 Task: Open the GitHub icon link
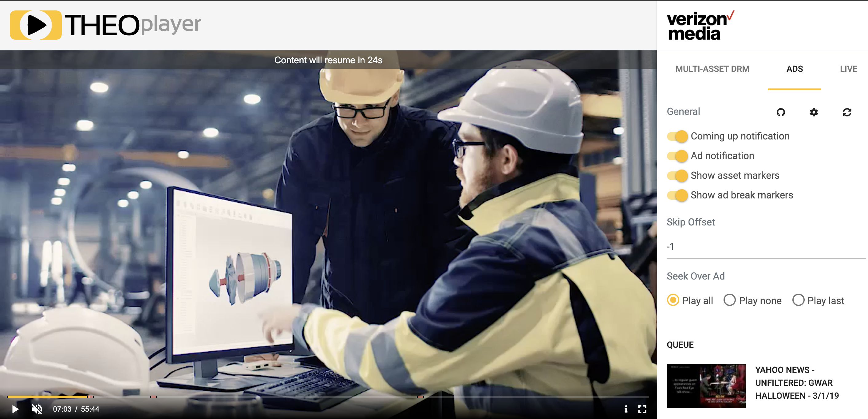[x=781, y=112]
